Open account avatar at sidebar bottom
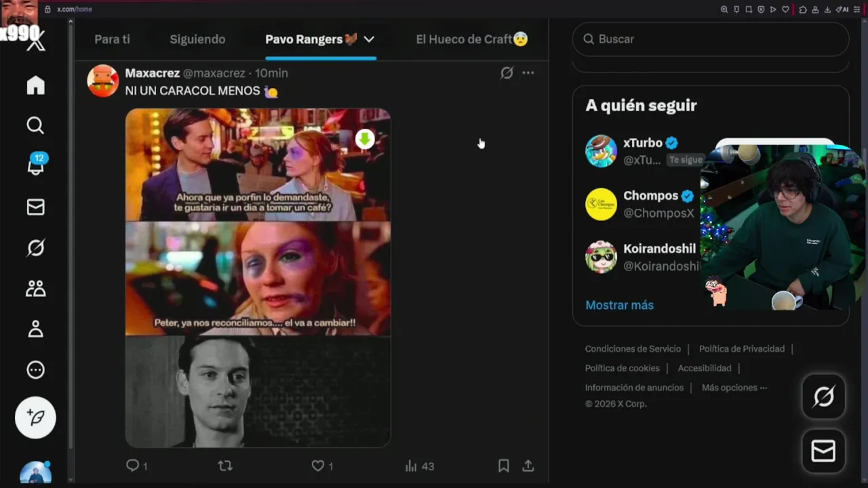This screenshot has width=868, height=488. point(35,472)
